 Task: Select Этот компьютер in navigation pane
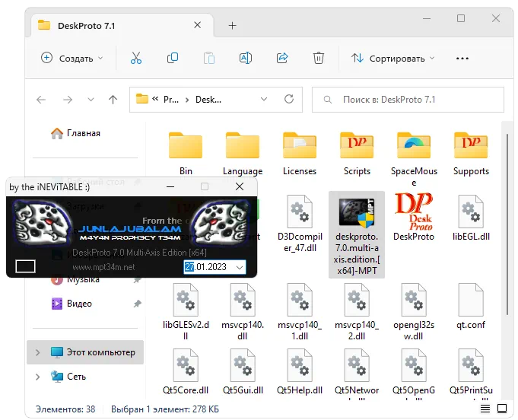pyautogui.click(x=85, y=352)
